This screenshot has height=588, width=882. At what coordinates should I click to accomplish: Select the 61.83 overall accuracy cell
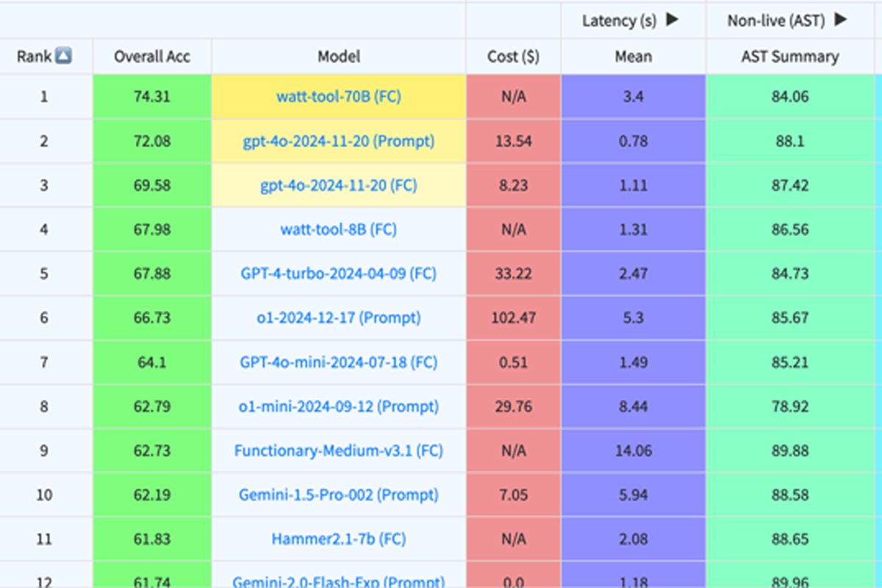152,539
